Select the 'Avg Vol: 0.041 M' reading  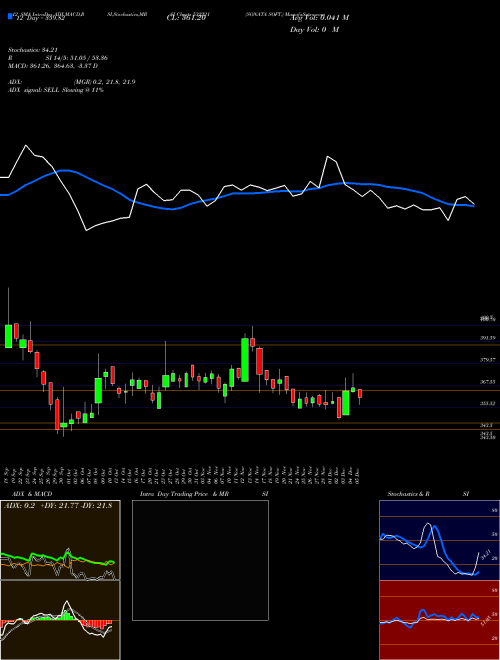319,18
